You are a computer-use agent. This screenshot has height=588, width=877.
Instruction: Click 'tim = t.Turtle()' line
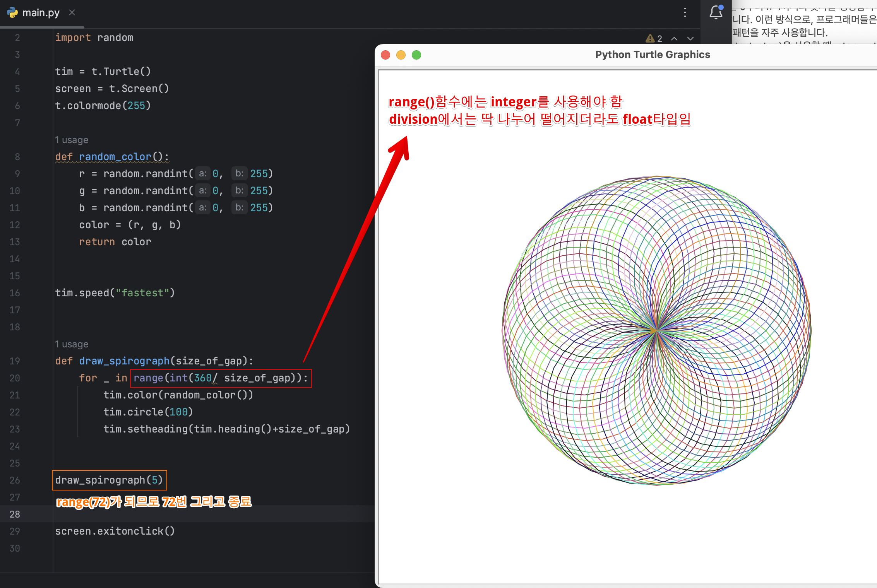[x=103, y=72]
